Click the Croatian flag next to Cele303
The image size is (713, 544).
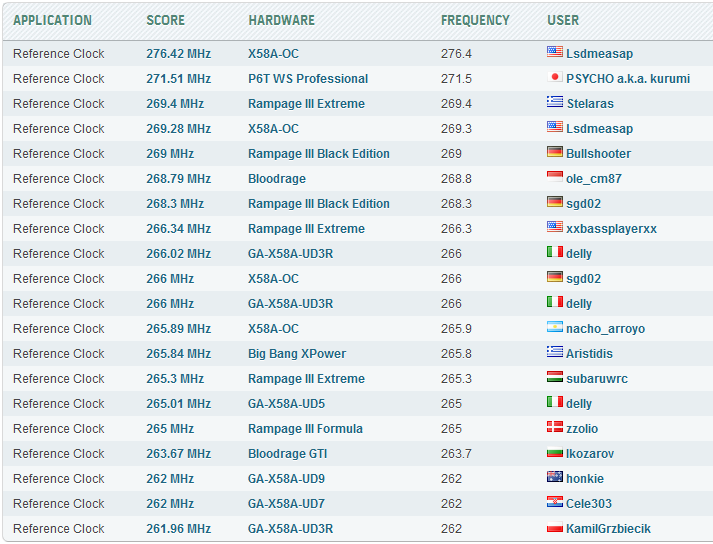click(554, 502)
